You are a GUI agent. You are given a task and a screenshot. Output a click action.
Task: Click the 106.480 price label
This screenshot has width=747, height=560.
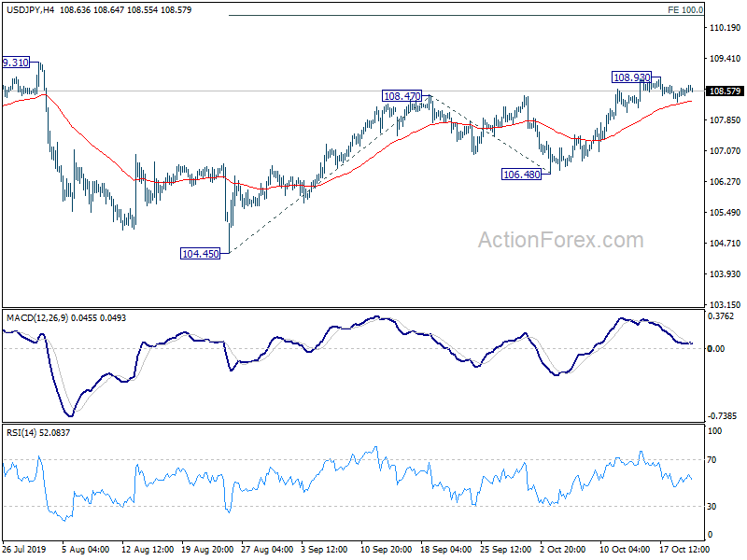(522, 175)
